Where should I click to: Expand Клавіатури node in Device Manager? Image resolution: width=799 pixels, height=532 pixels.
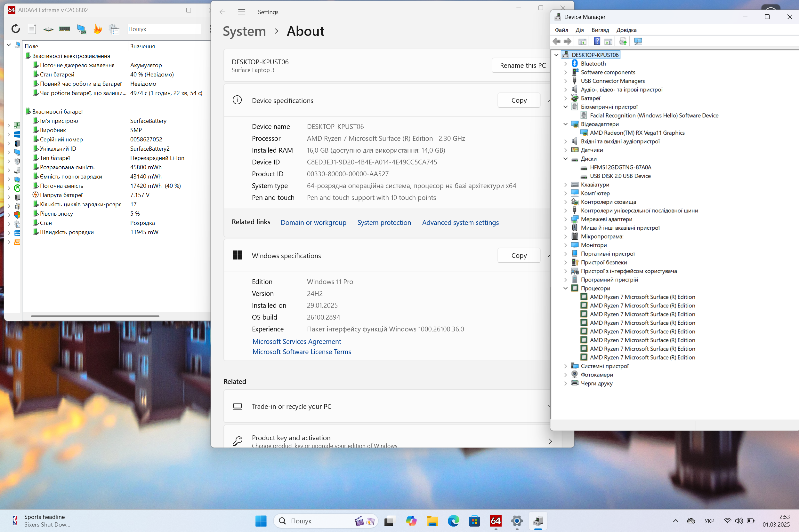565,185
